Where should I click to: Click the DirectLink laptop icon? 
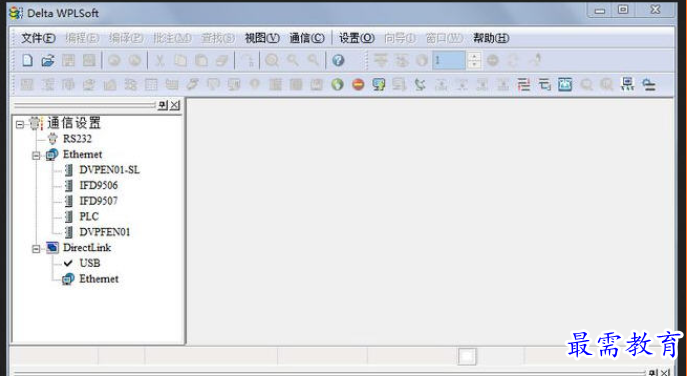click(x=52, y=248)
